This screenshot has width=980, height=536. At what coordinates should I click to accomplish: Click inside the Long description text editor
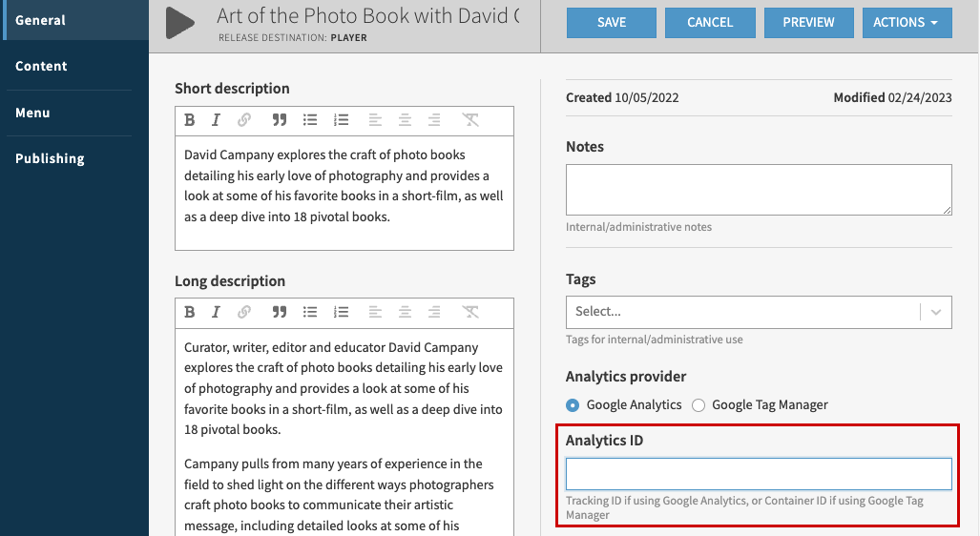point(344,432)
